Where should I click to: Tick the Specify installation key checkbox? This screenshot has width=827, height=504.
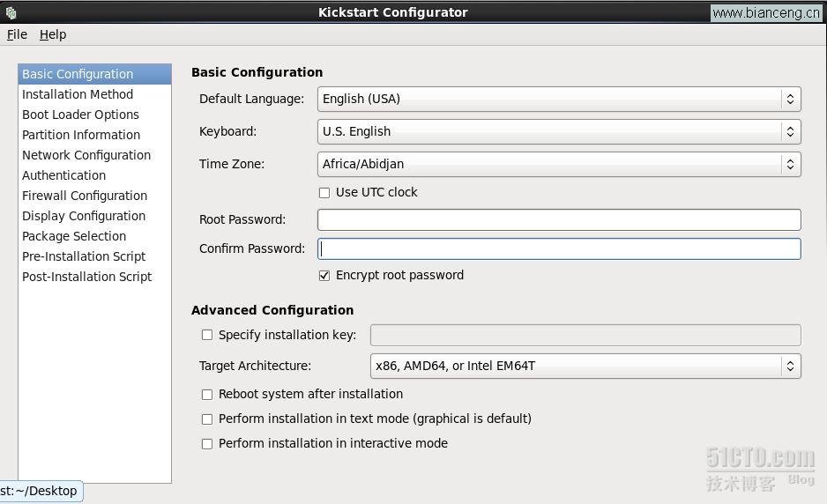coord(207,335)
